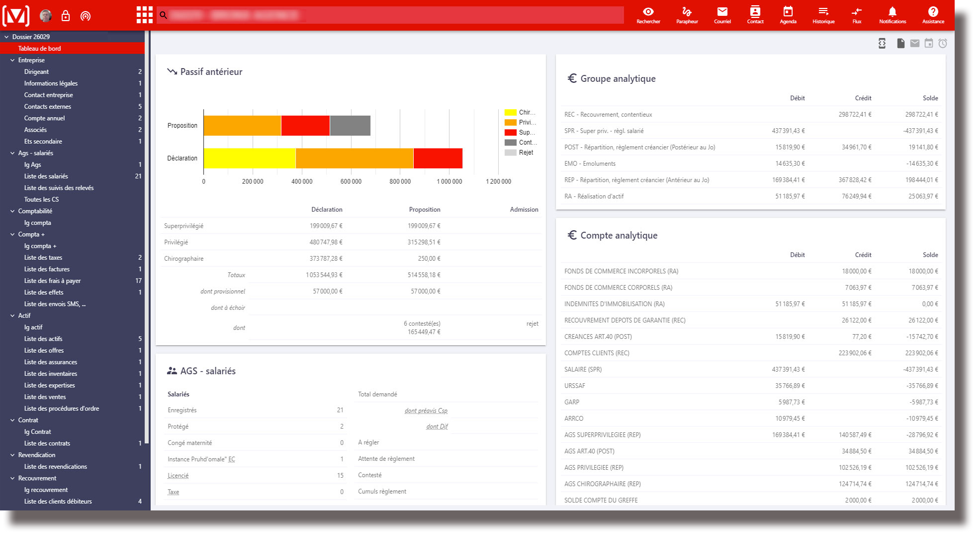This screenshot has width=980, height=540.
Task: Show the Historique list
Action: coord(823,15)
